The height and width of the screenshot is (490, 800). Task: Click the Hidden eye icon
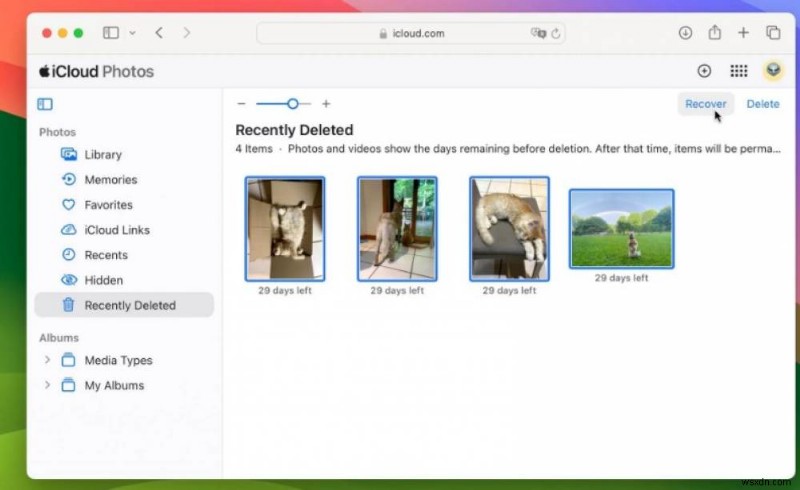[69, 279]
